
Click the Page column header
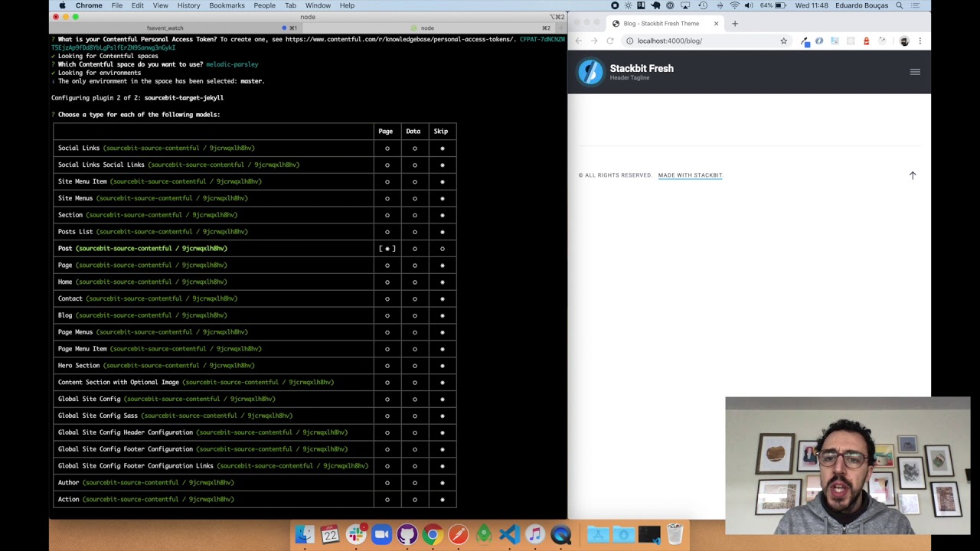pos(386,132)
